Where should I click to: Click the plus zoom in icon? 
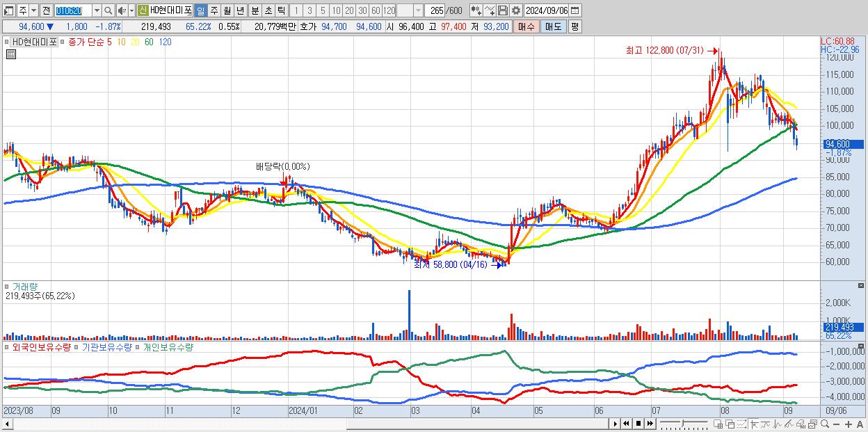849,424
